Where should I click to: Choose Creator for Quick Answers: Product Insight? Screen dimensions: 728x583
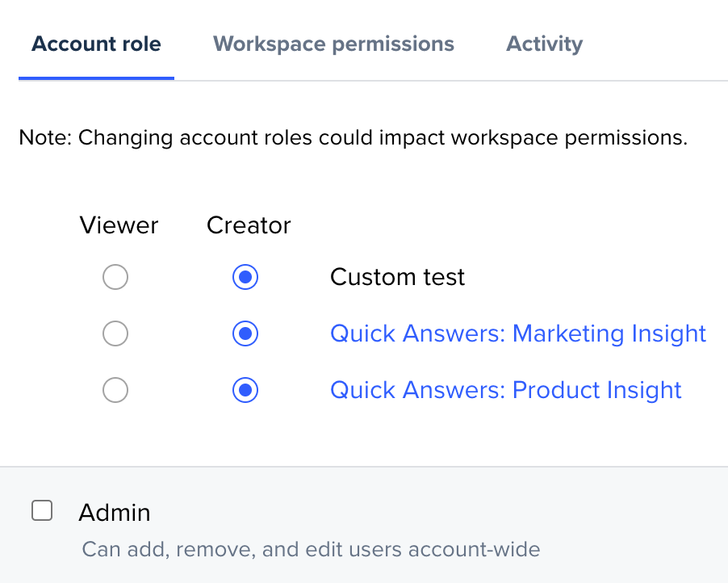(245, 390)
